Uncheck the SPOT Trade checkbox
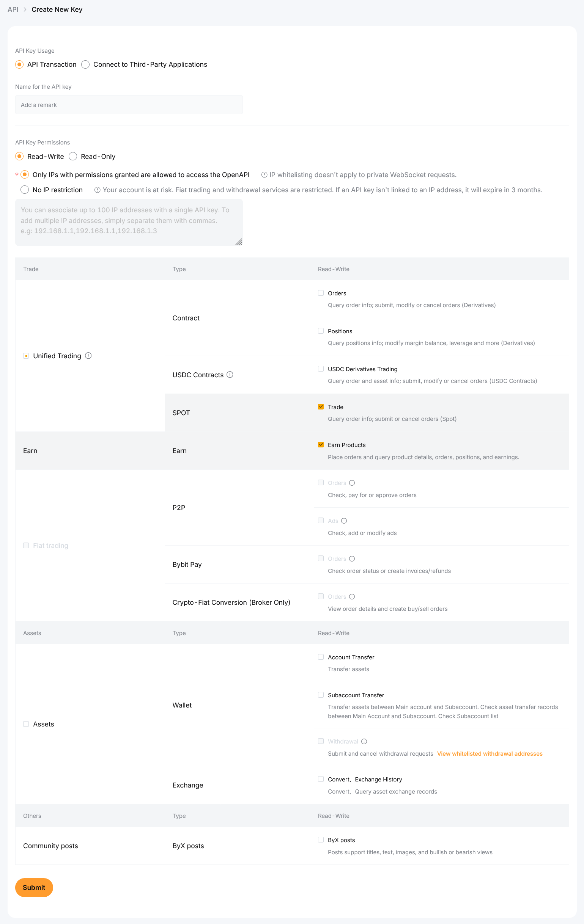584x924 pixels. (321, 407)
